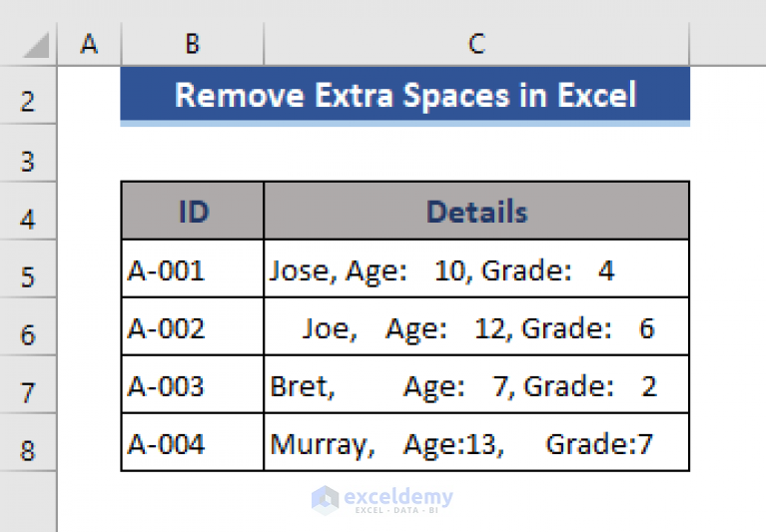Select the ID header cell
This screenshot has height=532, width=766.
pos(193,211)
